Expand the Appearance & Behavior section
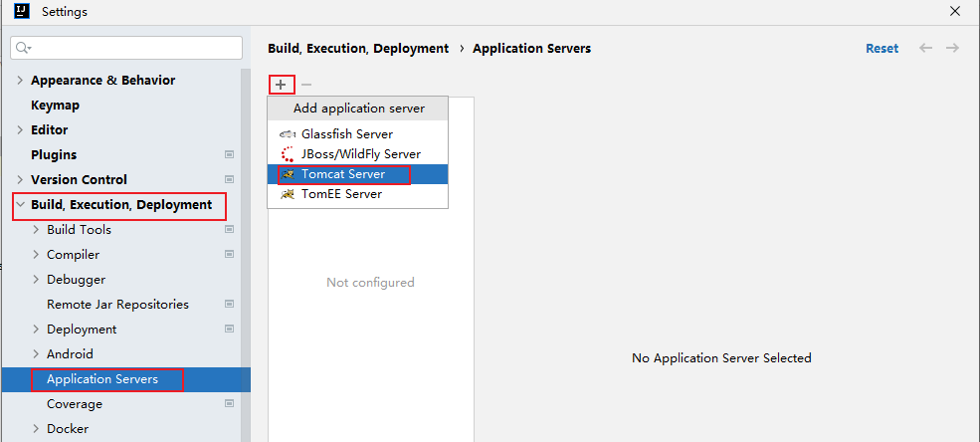Image resolution: width=980 pixels, height=442 pixels. click(x=20, y=80)
